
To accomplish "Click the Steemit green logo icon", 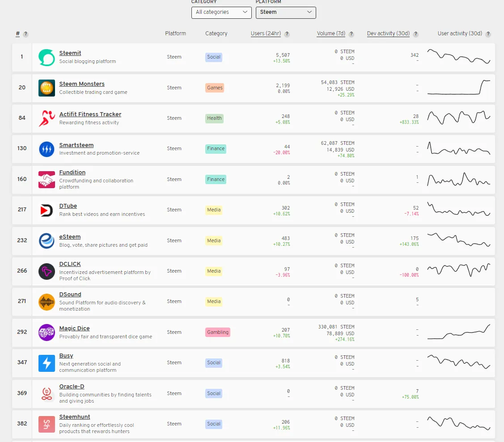I will (x=47, y=57).
